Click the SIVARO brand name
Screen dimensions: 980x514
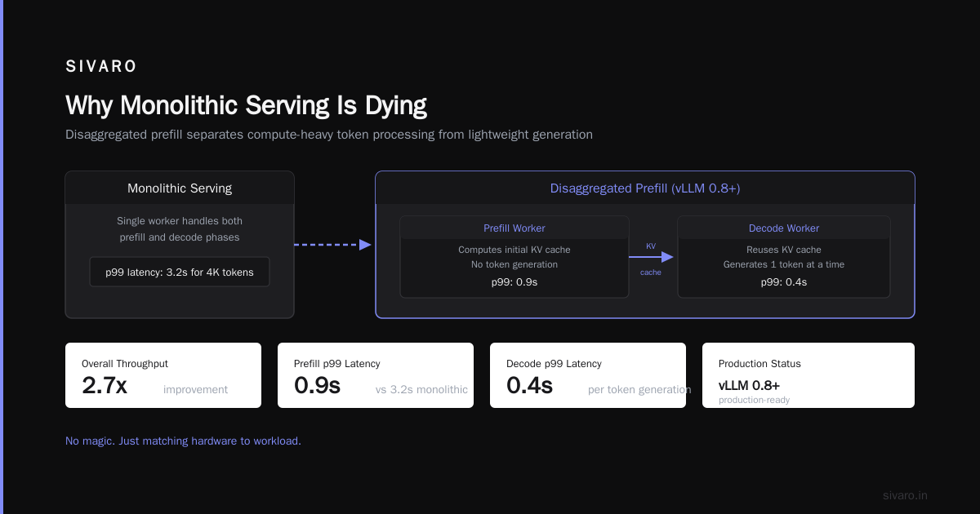coord(101,67)
